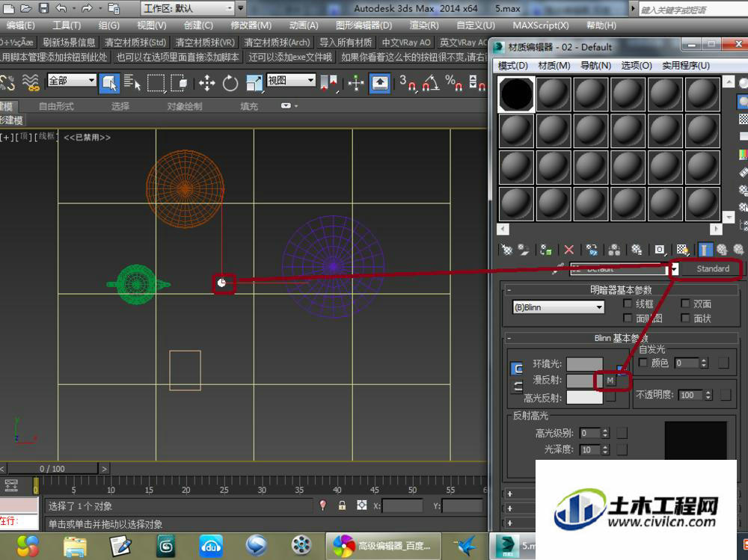Expand the quick access toolbar options arrow
Screen dimensions: 748x560
[x=241, y=8]
